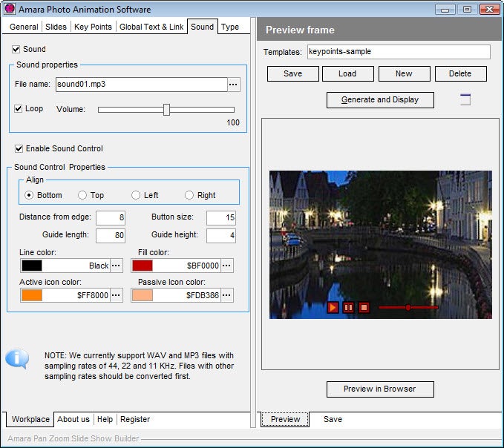Click the small indicator beside Generate and Display
Image resolution: width=504 pixels, height=448 pixels.
point(465,100)
